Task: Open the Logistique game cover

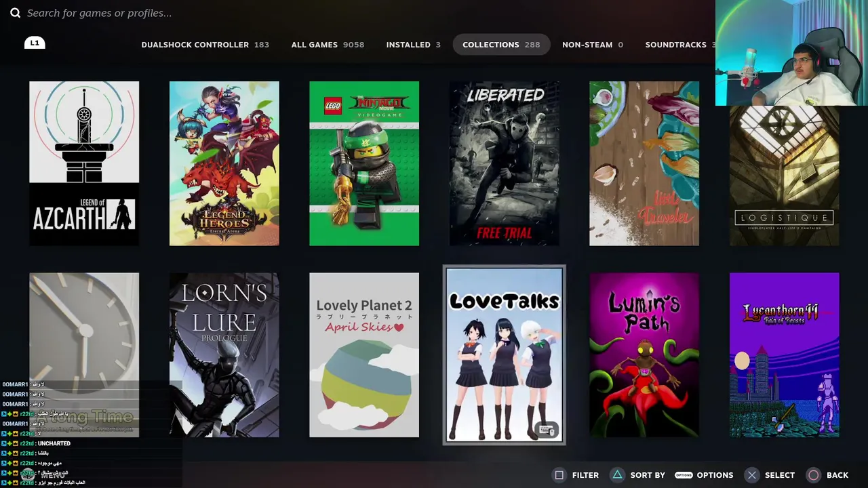Action: [784, 176]
